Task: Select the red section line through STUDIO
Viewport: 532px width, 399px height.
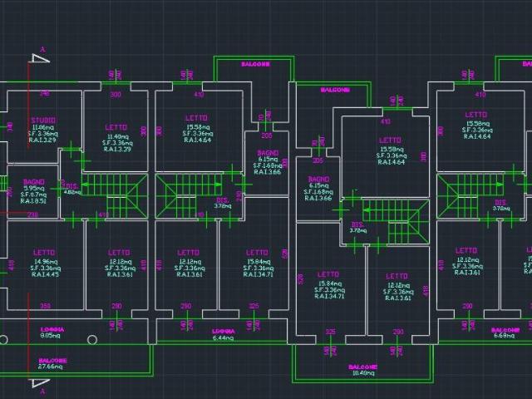Action: (28, 106)
